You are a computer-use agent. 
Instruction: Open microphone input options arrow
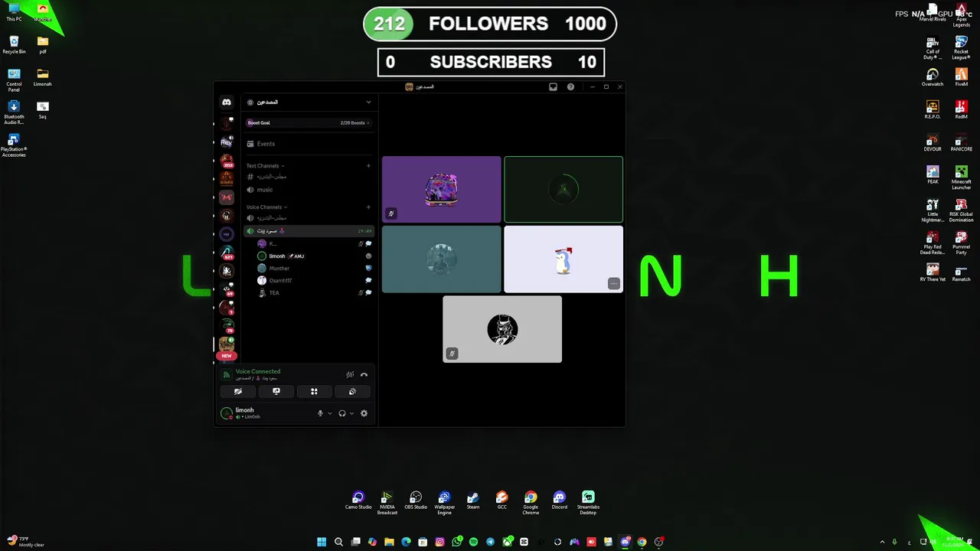[x=330, y=413]
